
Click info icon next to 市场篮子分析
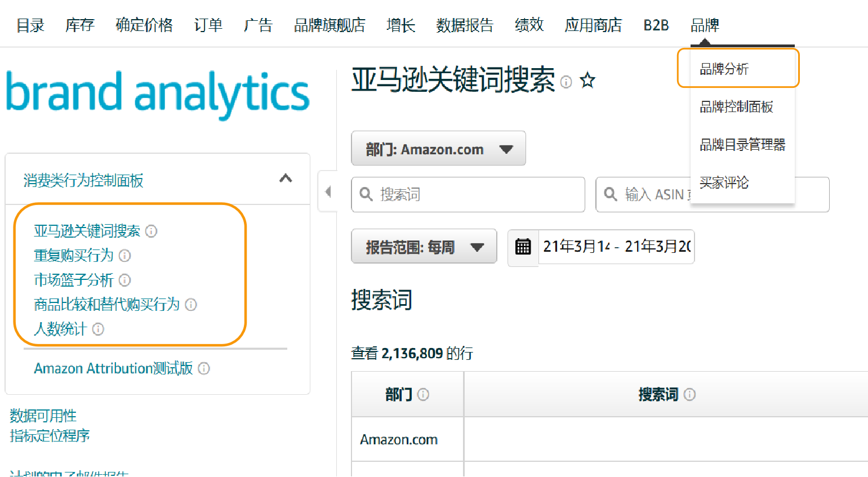(x=125, y=280)
